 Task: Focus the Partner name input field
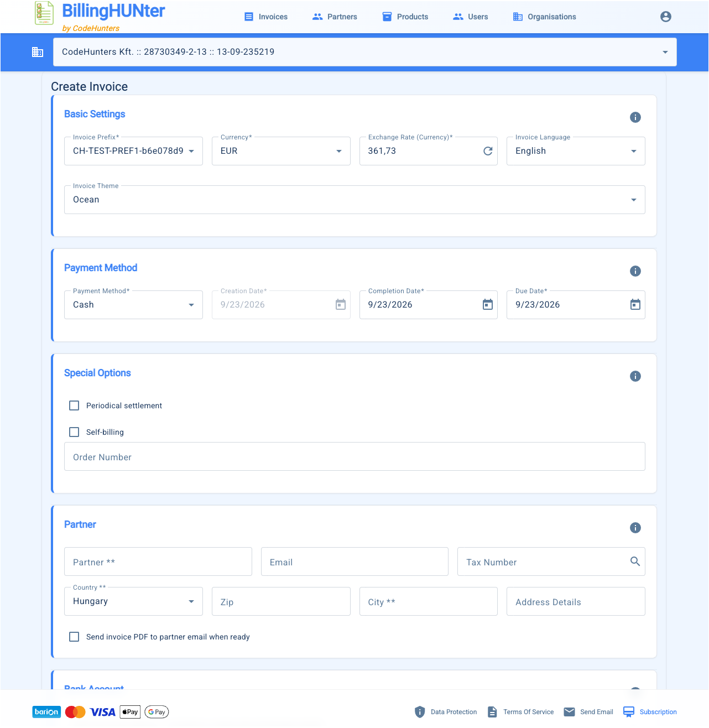pyautogui.click(x=158, y=561)
